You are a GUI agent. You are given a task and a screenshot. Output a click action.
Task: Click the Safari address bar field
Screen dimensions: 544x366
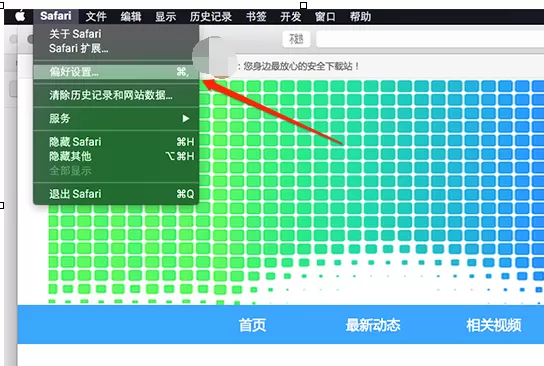click(430, 39)
